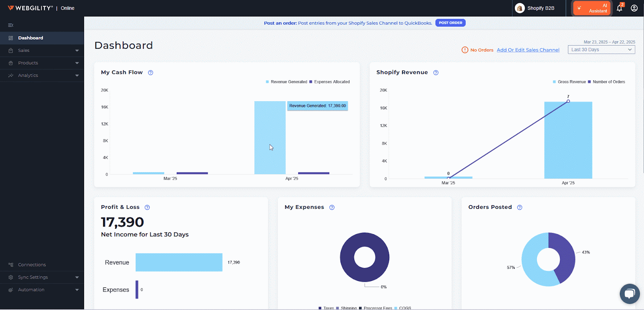The height and width of the screenshot is (310, 644).
Task: Click the help icon beside Profit & Loss
Action: pyautogui.click(x=147, y=208)
